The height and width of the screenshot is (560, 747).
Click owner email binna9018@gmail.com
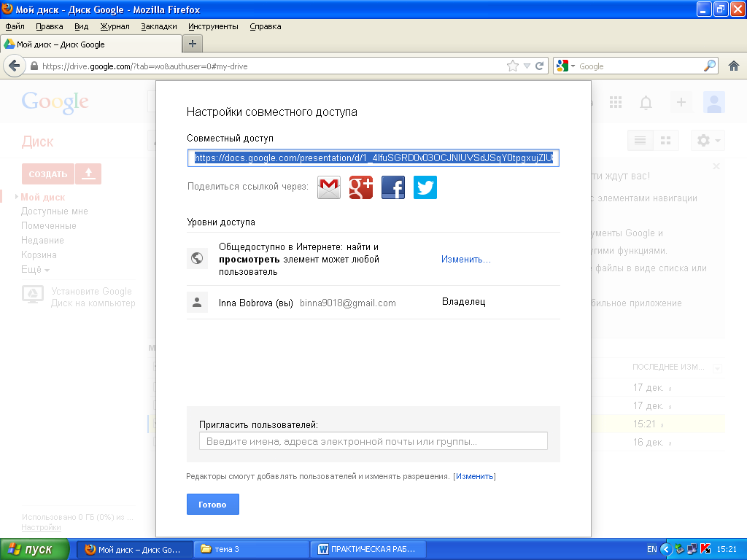click(x=348, y=303)
